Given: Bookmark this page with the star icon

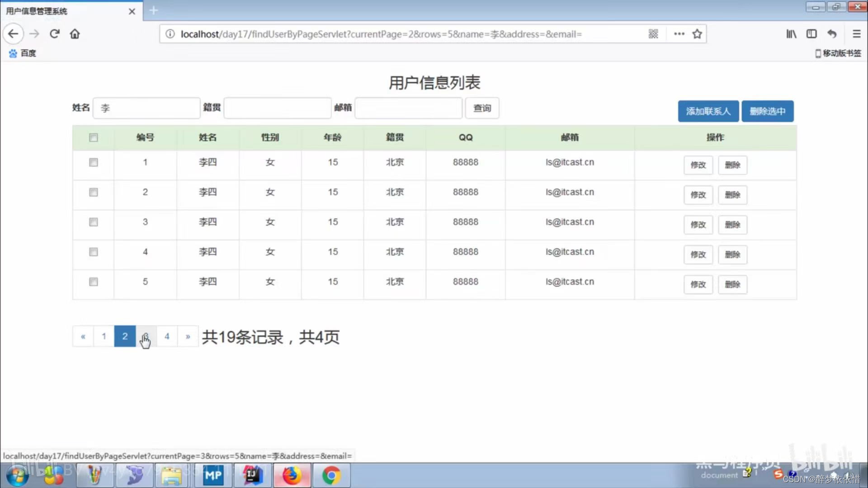Looking at the screenshot, I should pyautogui.click(x=697, y=34).
